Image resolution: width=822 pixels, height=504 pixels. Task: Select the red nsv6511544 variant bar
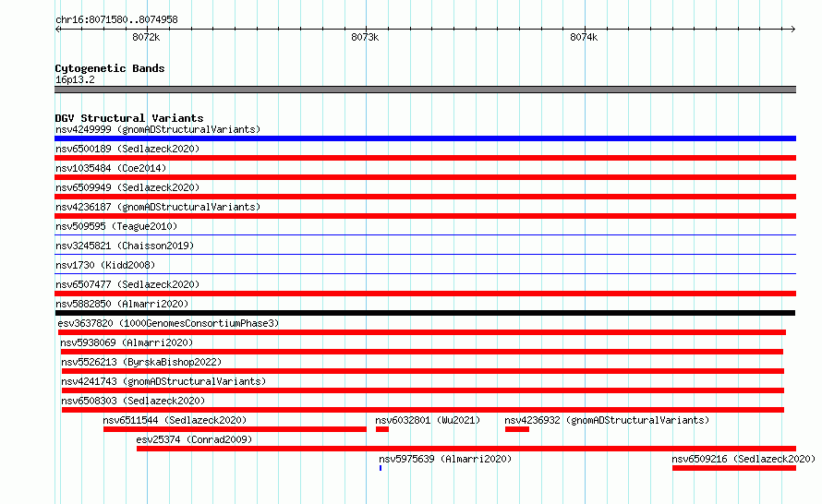(x=235, y=429)
